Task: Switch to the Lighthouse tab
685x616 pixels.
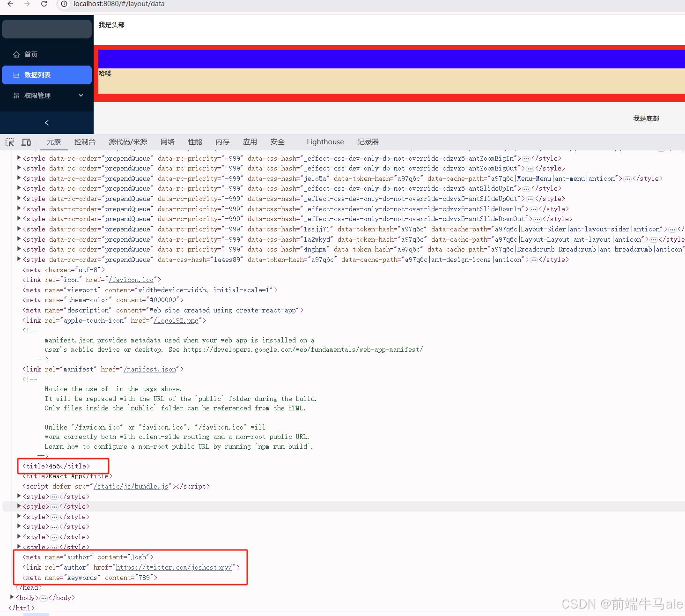Action: 325,141
